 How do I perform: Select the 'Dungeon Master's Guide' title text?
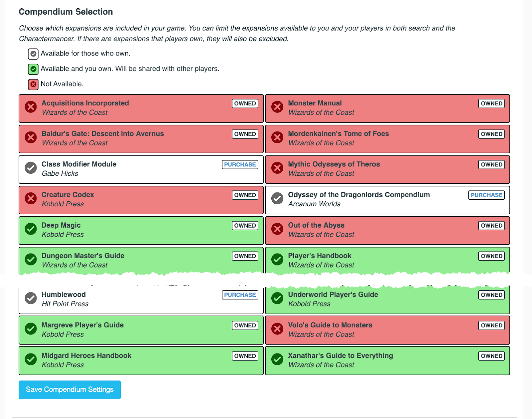click(x=83, y=256)
